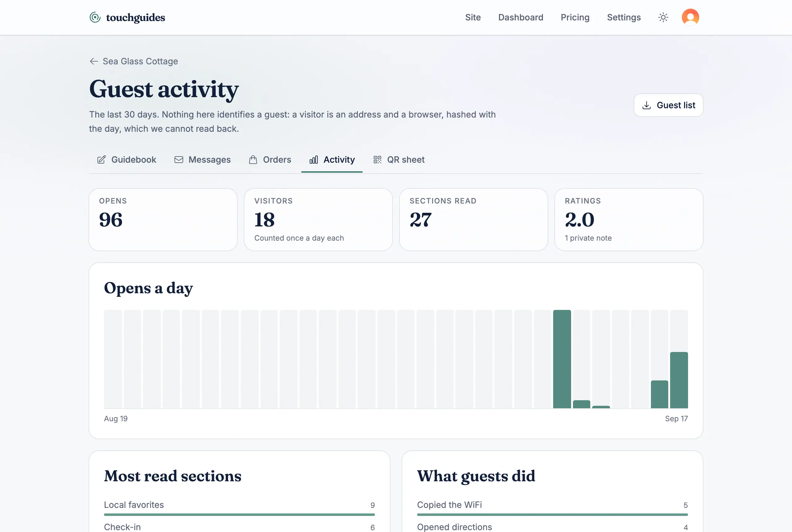The image size is (792, 532).
Task: Switch to the Orders tab
Action: [270, 160]
